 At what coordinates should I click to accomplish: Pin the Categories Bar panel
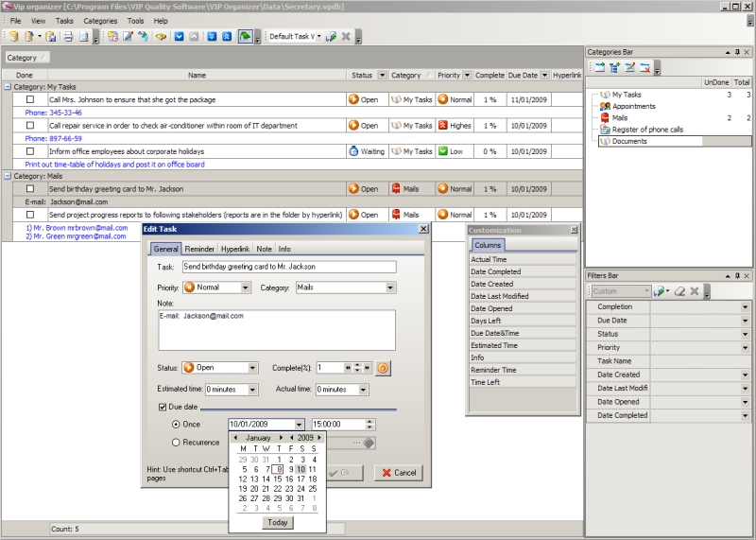tap(737, 51)
